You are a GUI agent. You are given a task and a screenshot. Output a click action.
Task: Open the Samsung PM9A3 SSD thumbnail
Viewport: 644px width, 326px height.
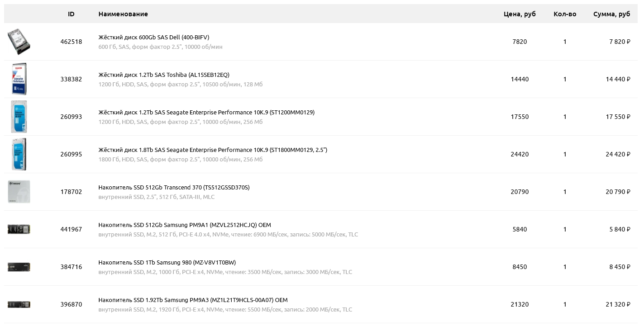[19, 304]
